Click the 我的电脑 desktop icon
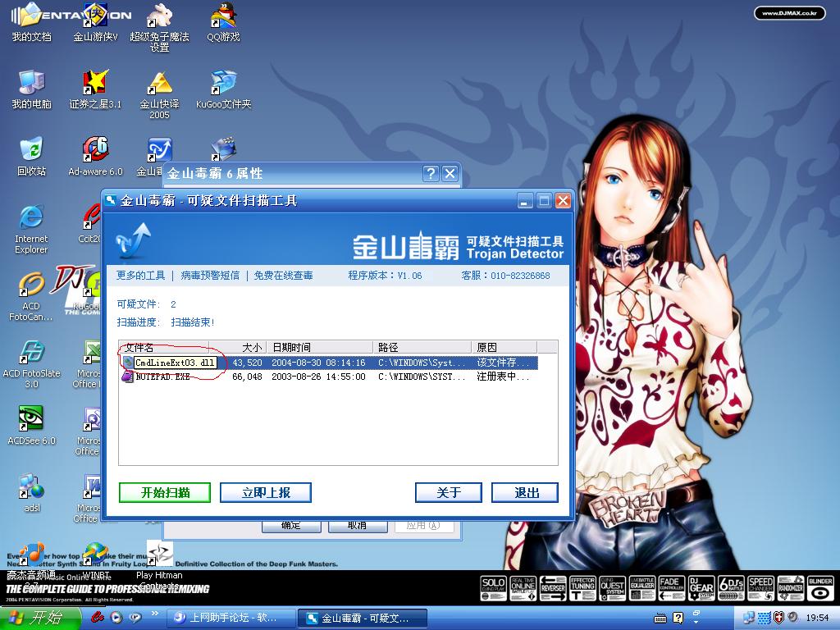The height and width of the screenshot is (630, 840). (x=32, y=89)
